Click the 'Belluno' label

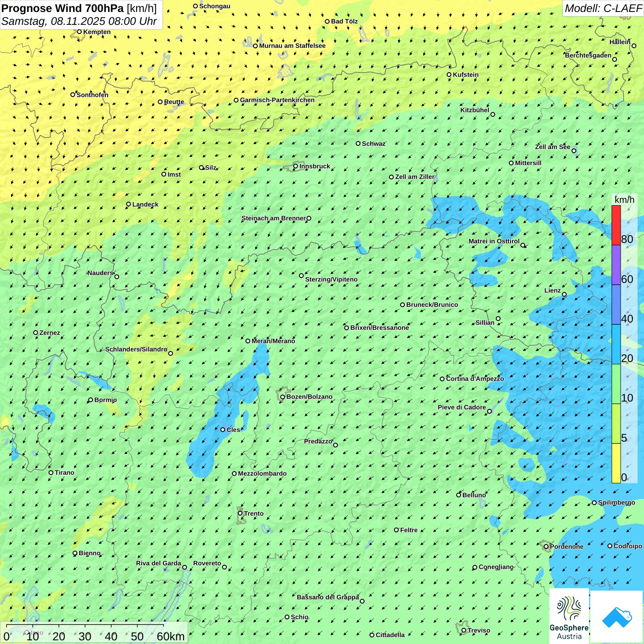tap(474, 495)
